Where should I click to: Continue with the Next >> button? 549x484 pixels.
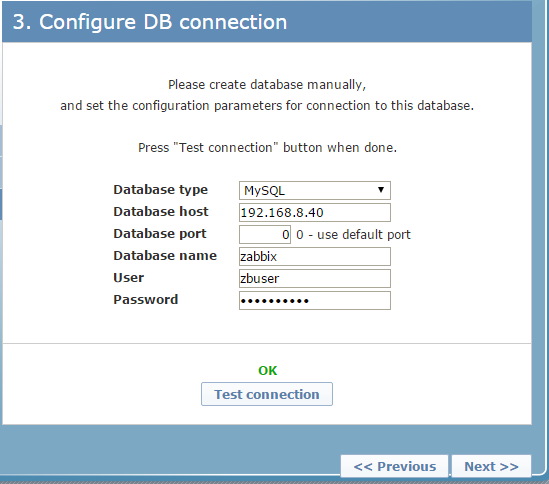coord(491,466)
